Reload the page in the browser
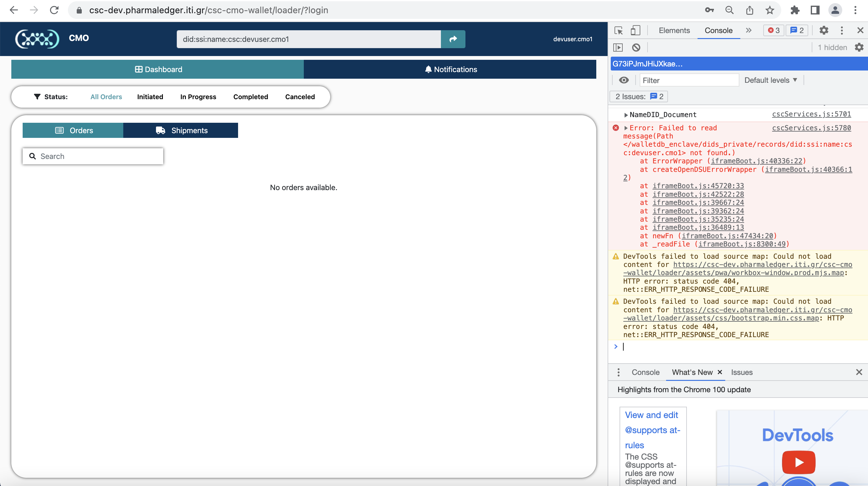Screen dimensions: 868x486 (54, 10)
